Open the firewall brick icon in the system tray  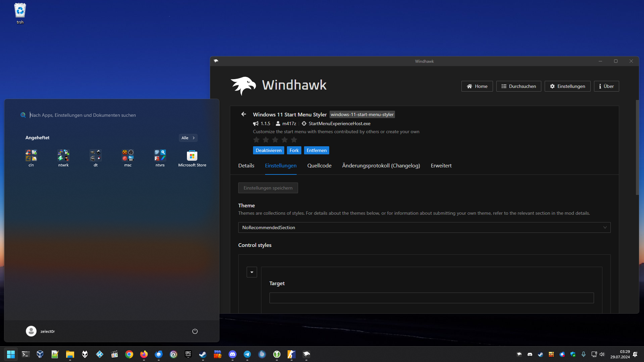[551, 354]
